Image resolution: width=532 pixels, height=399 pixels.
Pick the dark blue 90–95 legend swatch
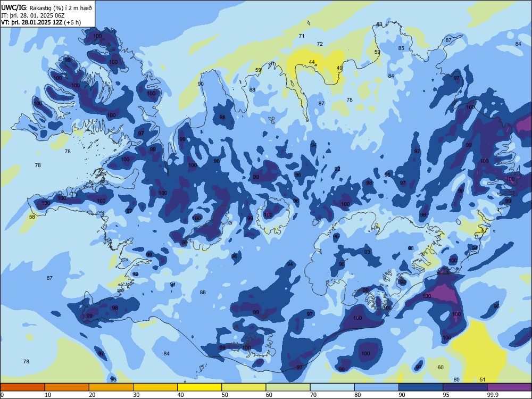pyautogui.click(x=421, y=387)
